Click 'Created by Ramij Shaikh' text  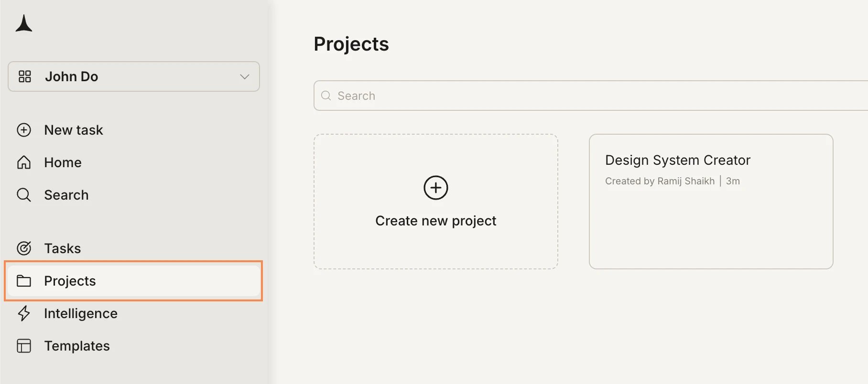pos(660,181)
